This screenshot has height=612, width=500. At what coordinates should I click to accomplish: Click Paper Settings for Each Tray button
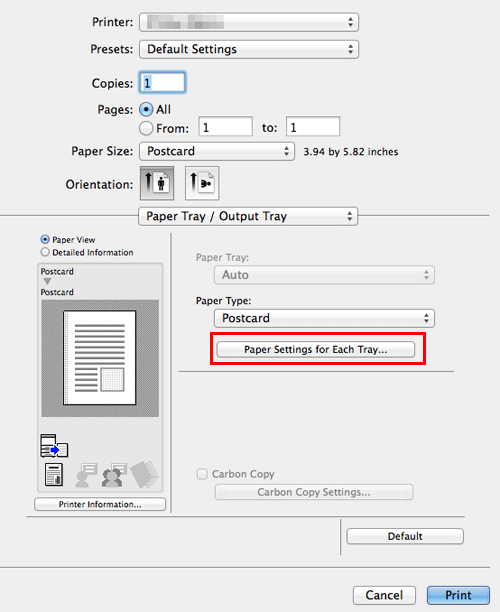click(x=316, y=349)
